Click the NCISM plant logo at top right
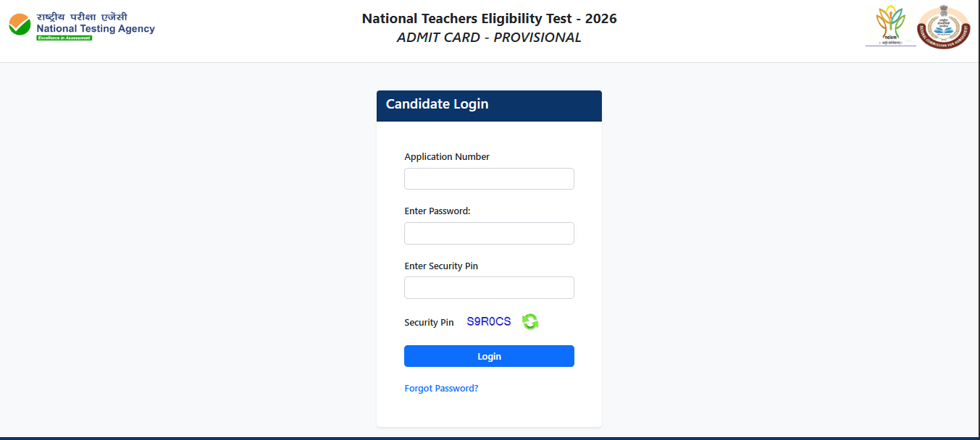Screen dimensions: 980x440 tap(889, 23)
